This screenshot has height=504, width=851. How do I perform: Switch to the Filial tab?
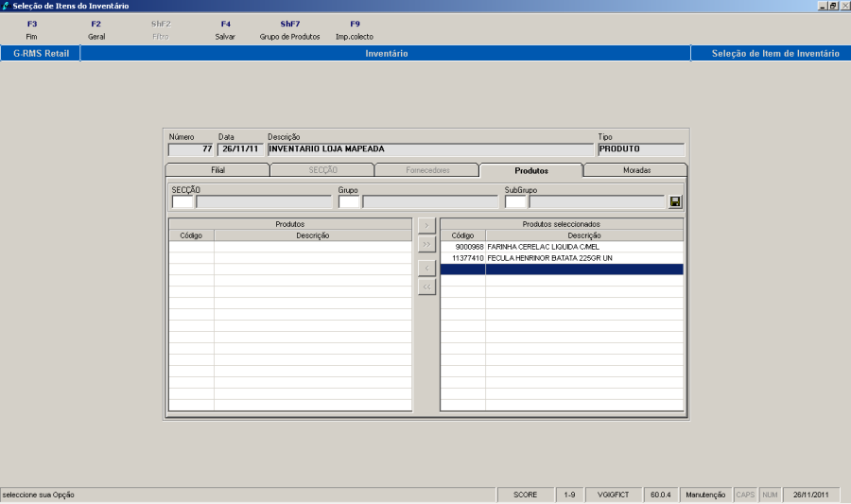(217, 170)
